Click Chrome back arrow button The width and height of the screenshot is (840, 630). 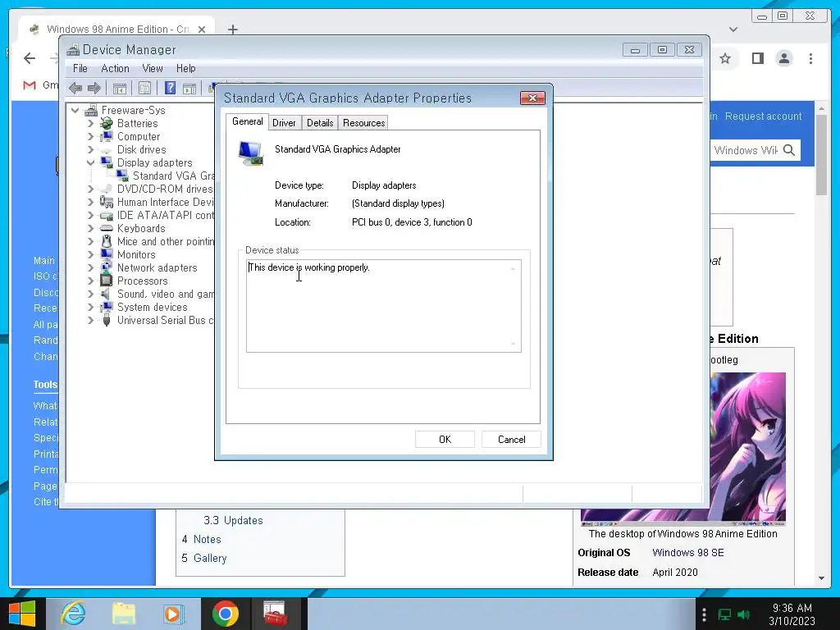click(30, 58)
